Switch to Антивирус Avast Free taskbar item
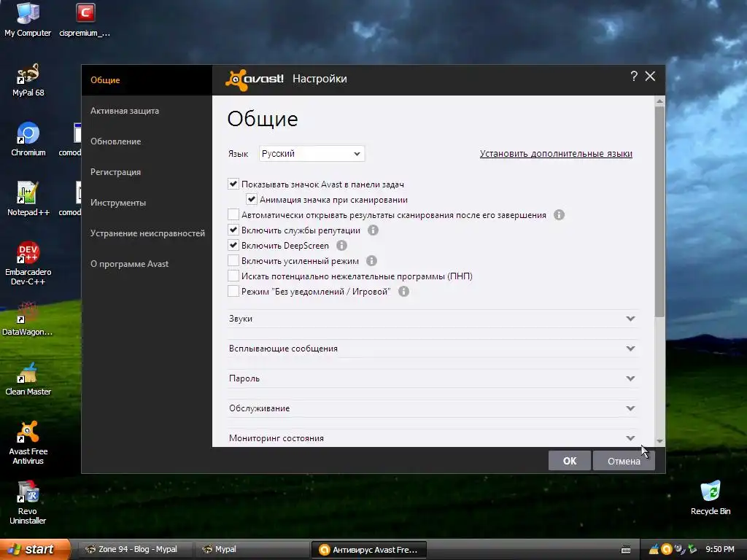The image size is (747, 560). pyautogui.click(x=368, y=550)
